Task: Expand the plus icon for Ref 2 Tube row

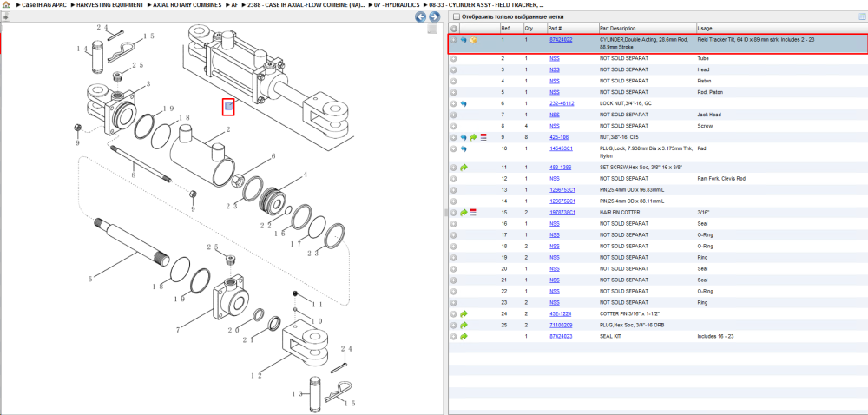Action: click(x=454, y=58)
